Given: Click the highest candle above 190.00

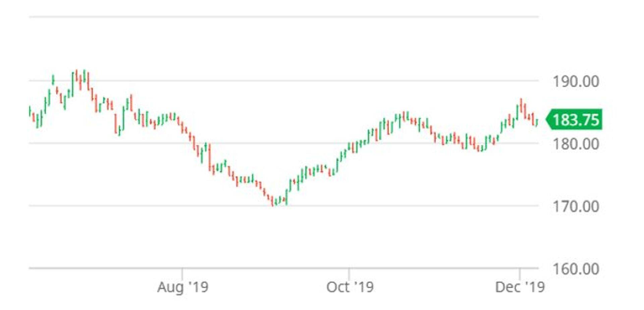Looking at the screenshot, I should pyautogui.click(x=85, y=76).
